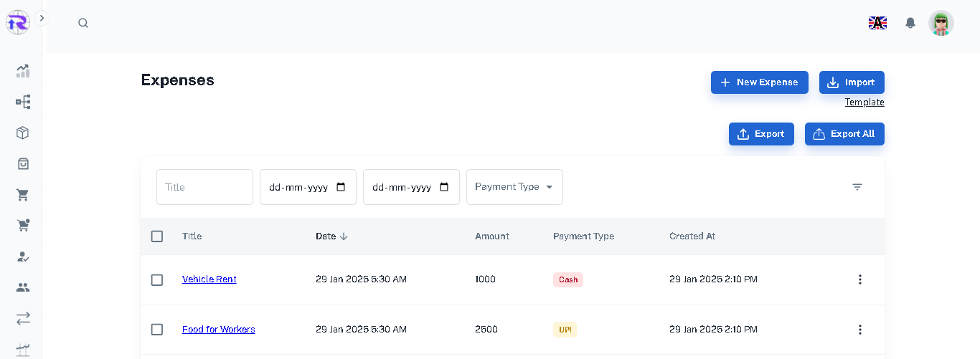Sort by the Date column header
980x359 pixels.
tap(326, 236)
